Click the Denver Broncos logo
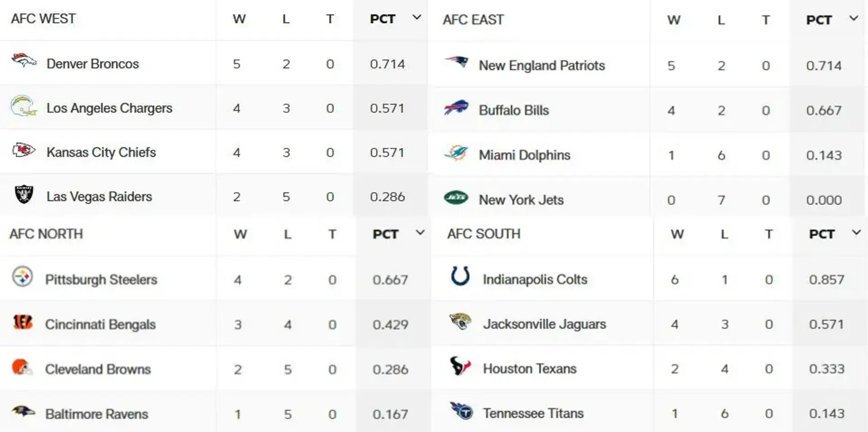The image size is (868, 432). pyautogui.click(x=24, y=60)
